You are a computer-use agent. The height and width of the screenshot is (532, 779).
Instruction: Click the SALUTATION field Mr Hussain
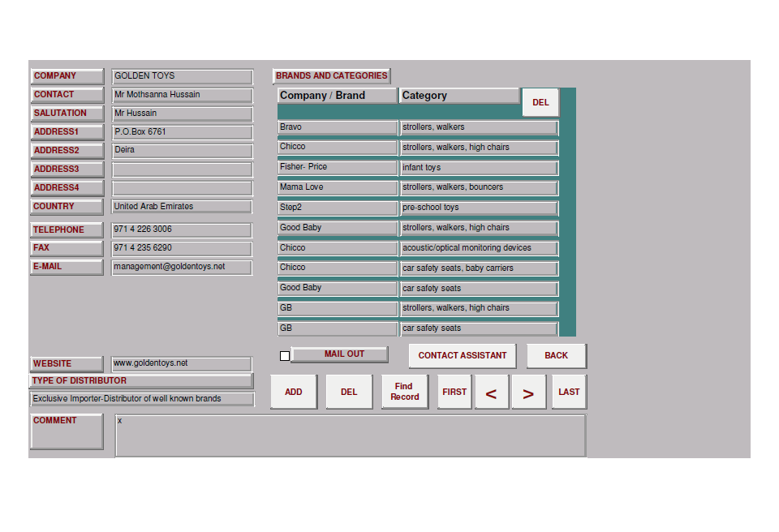click(183, 114)
